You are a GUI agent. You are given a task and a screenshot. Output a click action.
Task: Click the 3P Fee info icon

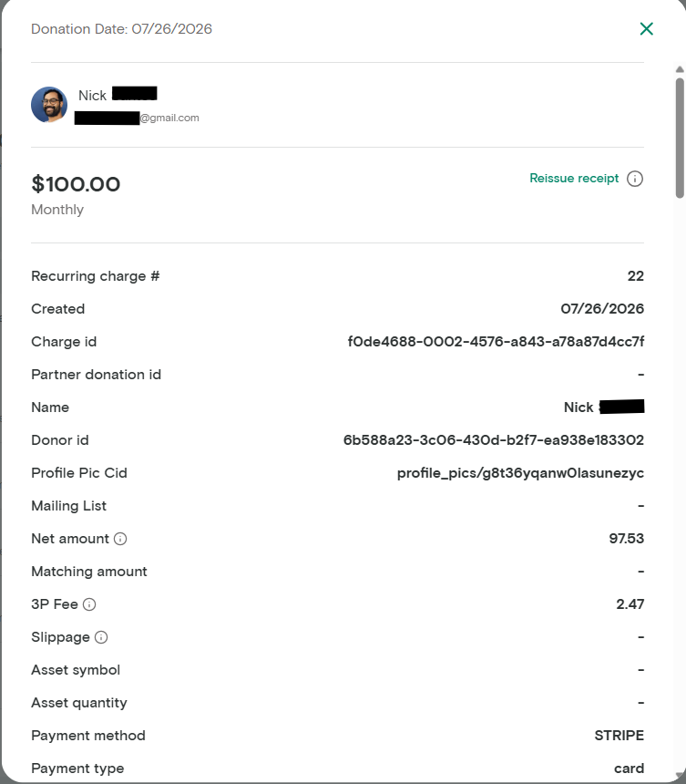[x=89, y=604]
